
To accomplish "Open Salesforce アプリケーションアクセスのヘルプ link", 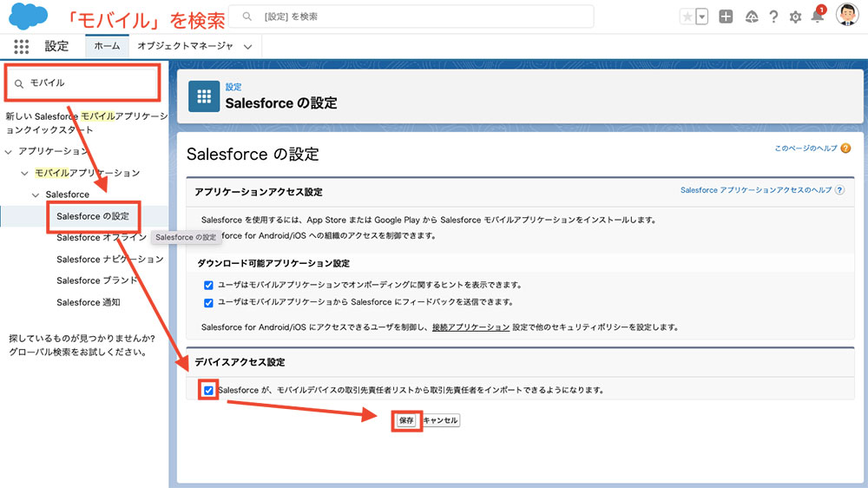I will (756, 190).
